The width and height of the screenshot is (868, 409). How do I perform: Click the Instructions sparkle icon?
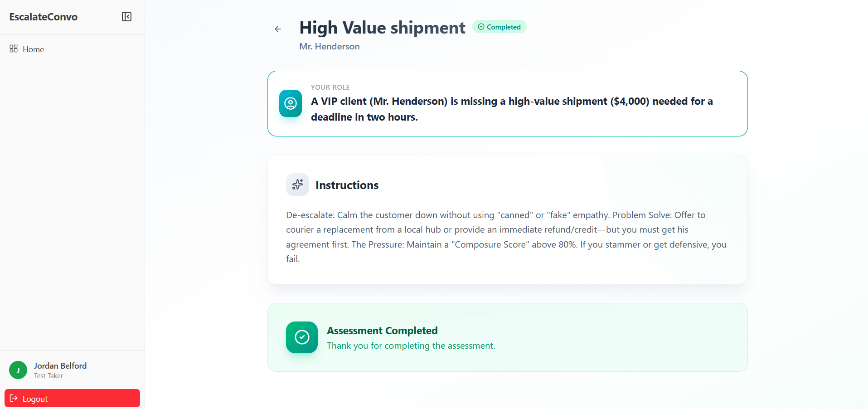pos(297,185)
